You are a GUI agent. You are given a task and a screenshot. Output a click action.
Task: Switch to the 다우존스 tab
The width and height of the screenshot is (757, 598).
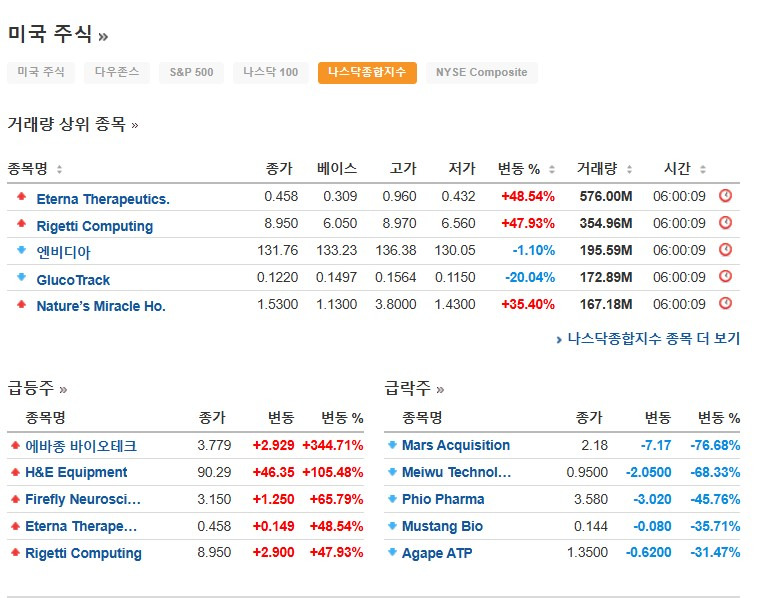click(x=117, y=72)
